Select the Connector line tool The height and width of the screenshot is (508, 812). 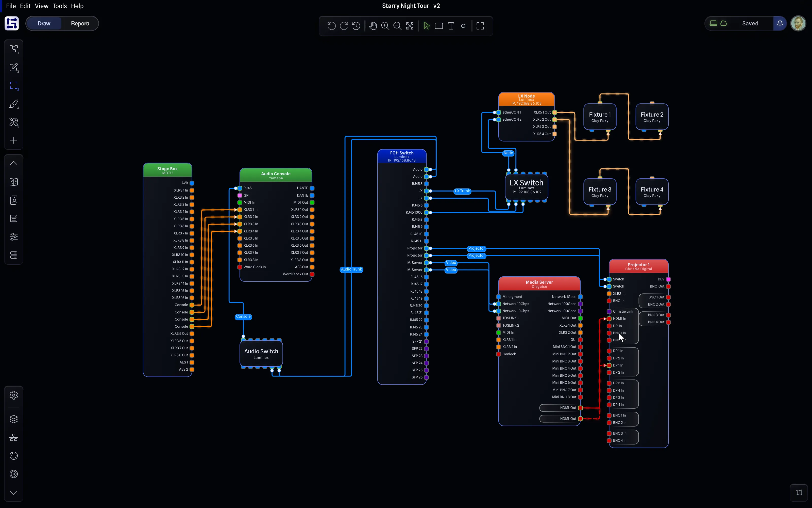[x=463, y=26]
